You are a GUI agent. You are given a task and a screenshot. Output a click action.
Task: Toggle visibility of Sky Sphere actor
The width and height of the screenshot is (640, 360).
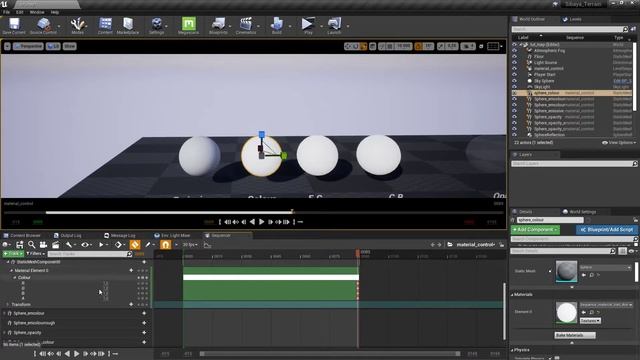click(514, 81)
